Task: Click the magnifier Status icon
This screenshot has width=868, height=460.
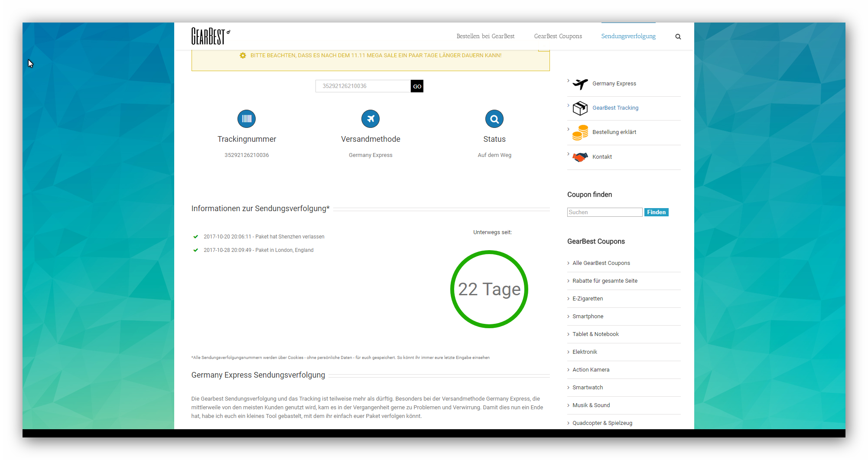Action: pos(494,119)
